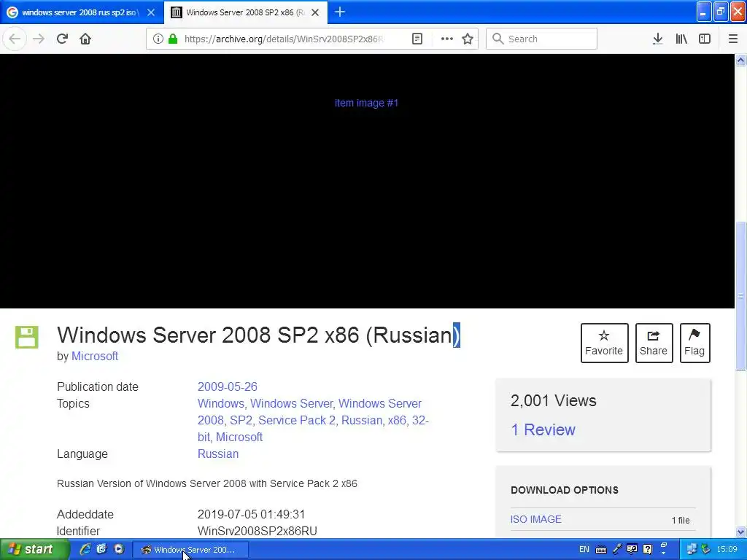The height and width of the screenshot is (560, 747).
Task: Expand the ISO IMAGE download option
Action: pyautogui.click(x=536, y=519)
